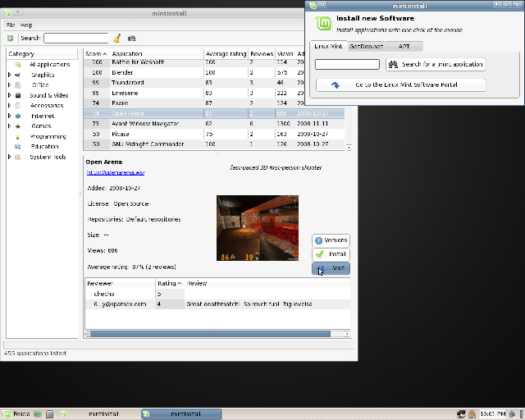Click the toolbar icon right of the broom
Image resolution: width=525 pixels, height=420 pixels.
point(132,38)
